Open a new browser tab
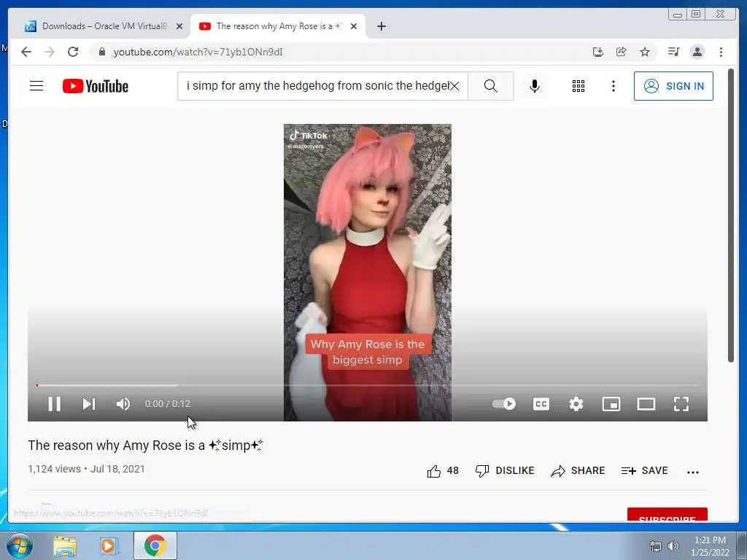Screen dimensions: 747x560 coord(381,26)
